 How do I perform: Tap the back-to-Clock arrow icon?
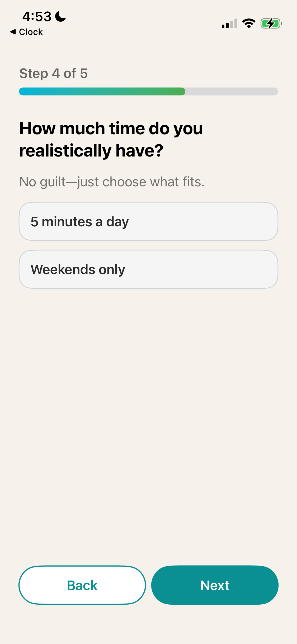point(13,32)
